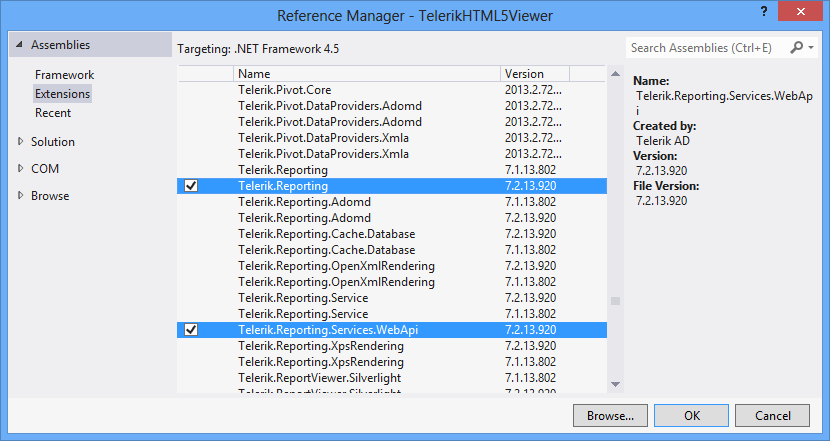Sort by the Name column header
830x441 pixels.
coord(366,74)
